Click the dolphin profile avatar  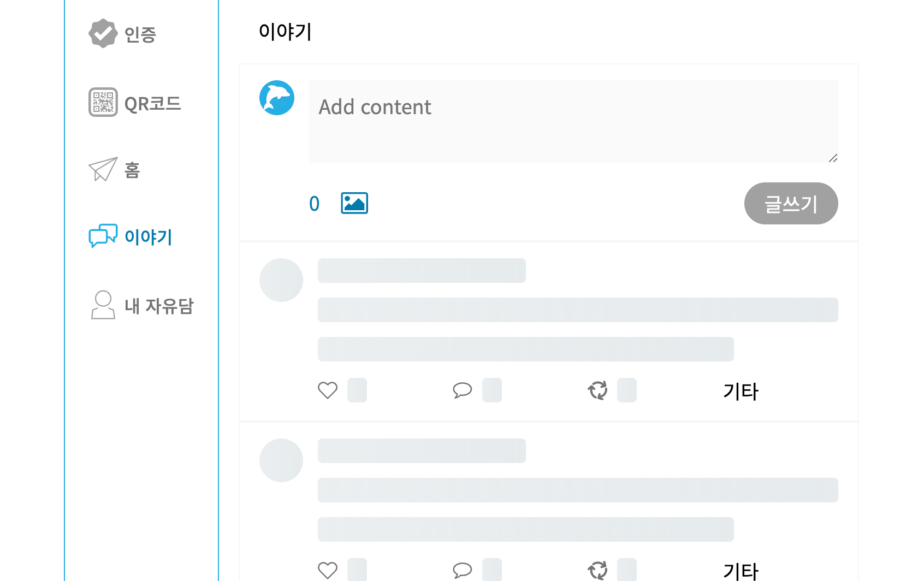click(x=277, y=98)
